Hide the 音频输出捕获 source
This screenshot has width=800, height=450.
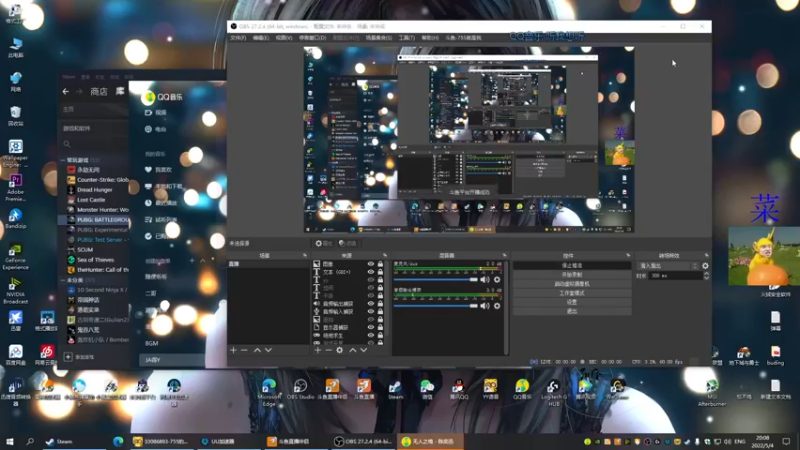[371, 304]
